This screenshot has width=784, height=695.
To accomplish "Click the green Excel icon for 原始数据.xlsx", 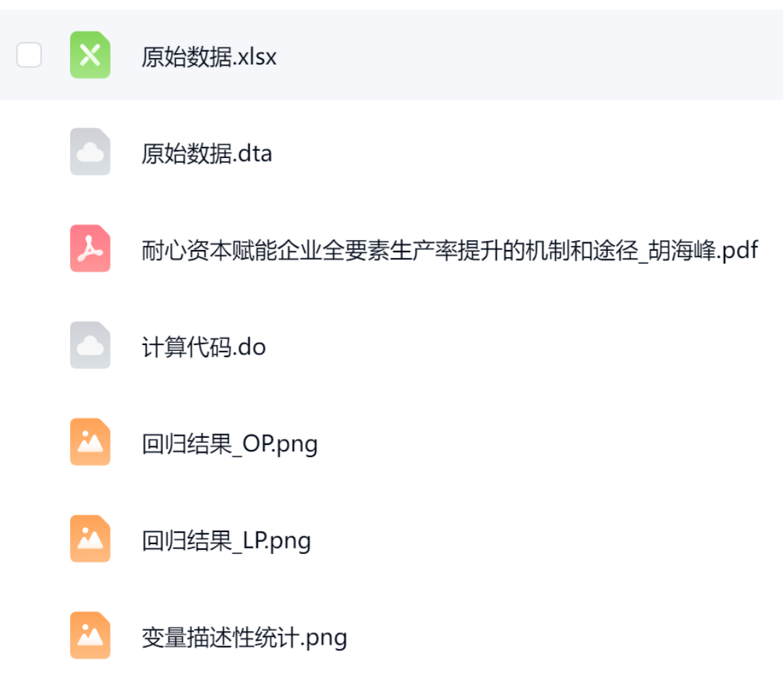I will [90, 55].
